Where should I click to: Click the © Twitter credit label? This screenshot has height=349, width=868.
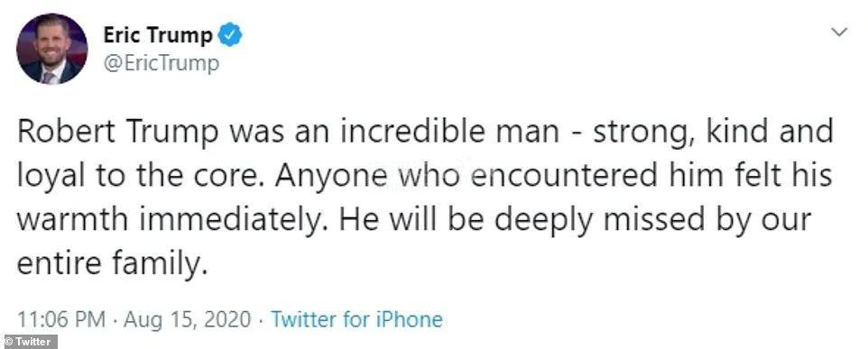point(28,342)
